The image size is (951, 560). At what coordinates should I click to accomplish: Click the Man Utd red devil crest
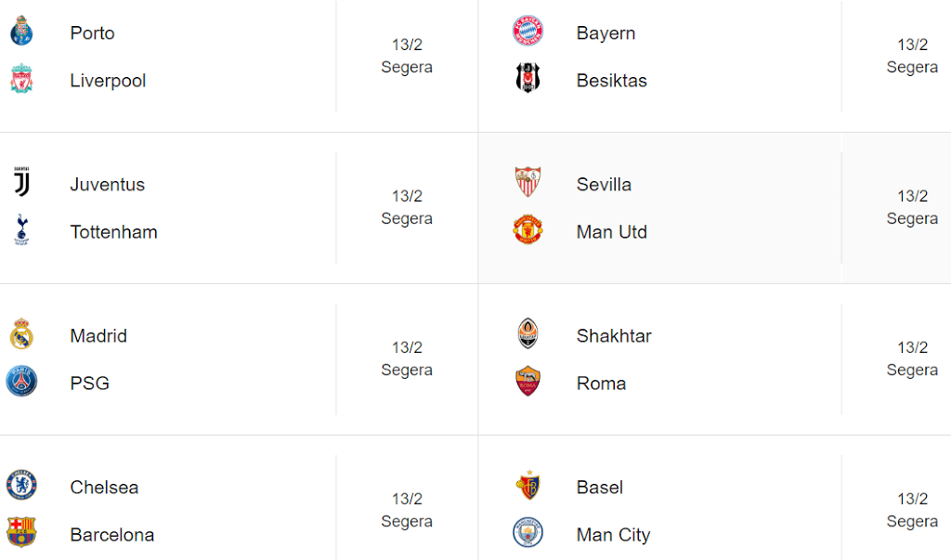tap(527, 231)
